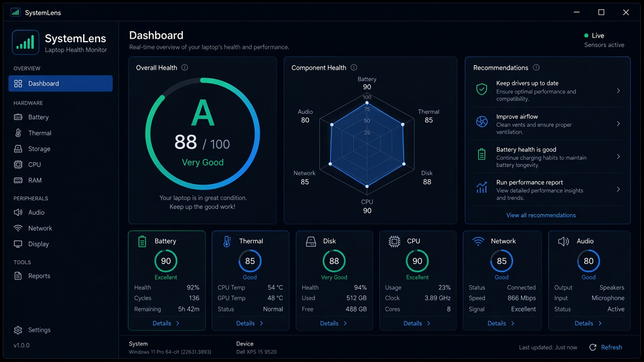Open the Battery health is good chevron

(x=618, y=157)
